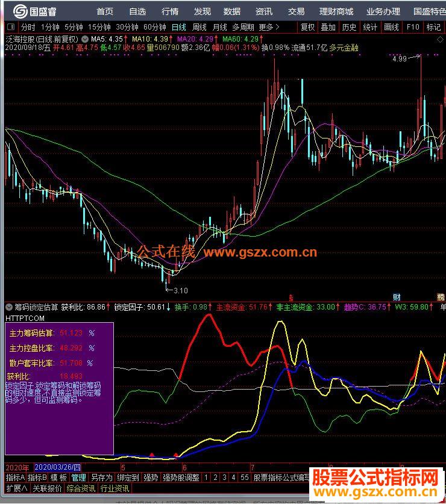Click the 统计 statistics button
The width and height of the screenshot is (446, 504).
click(x=370, y=27)
